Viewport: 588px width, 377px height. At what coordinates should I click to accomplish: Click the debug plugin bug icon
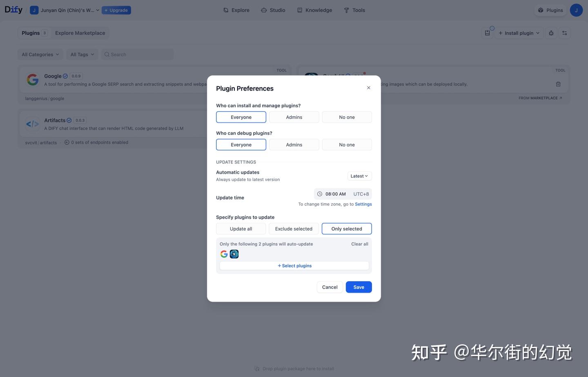coord(551,33)
